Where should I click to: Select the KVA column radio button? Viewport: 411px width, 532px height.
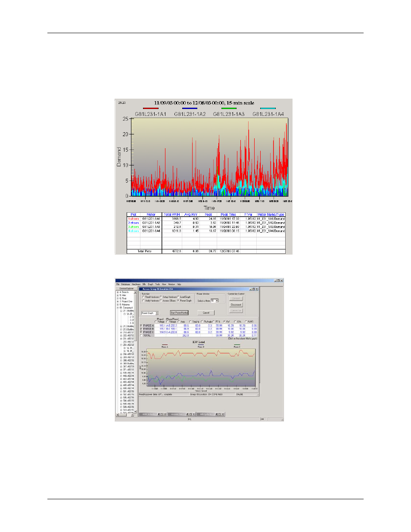pyautogui.click(x=235, y=321)
